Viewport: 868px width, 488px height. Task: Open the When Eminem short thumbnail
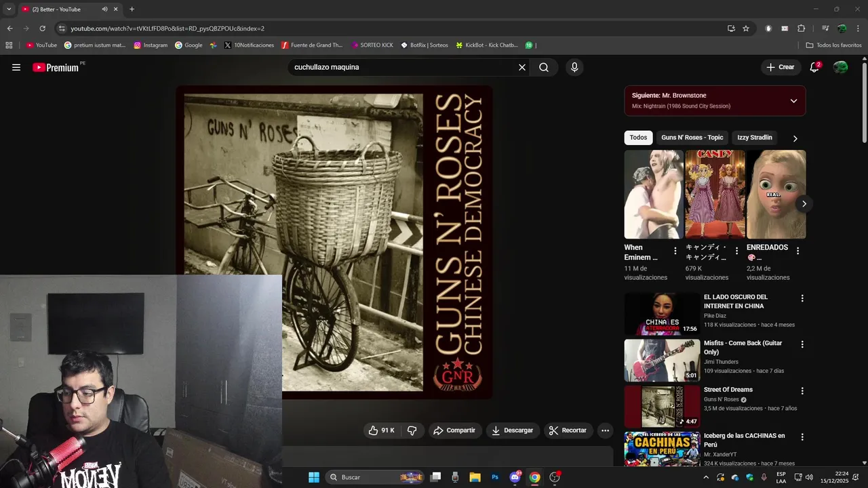coord(654,195)
